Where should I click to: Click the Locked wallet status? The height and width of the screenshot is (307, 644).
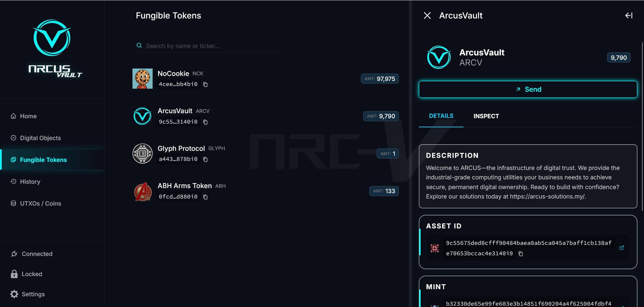[x=32, y=274]
